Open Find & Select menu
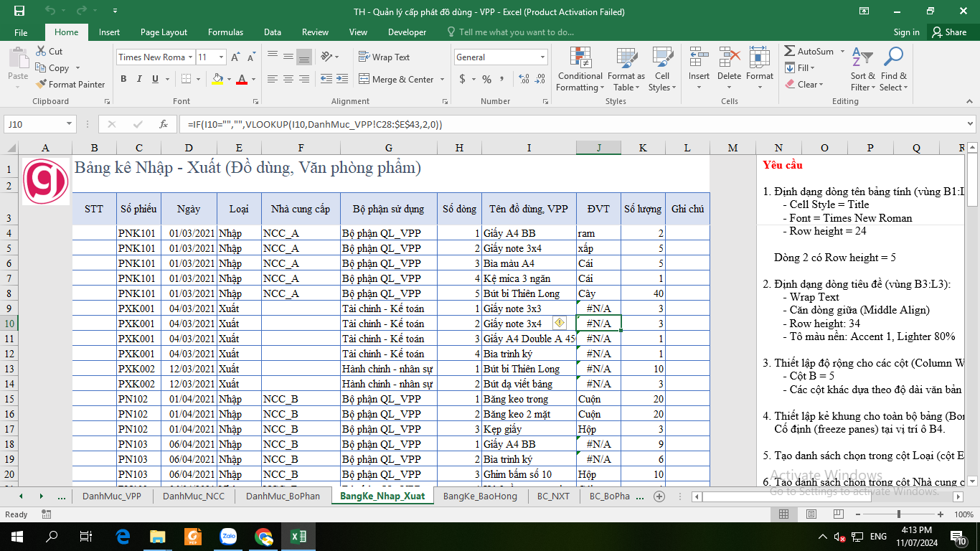Image resolution: width=980 pixels, height=551 pixels. point(894,70)
